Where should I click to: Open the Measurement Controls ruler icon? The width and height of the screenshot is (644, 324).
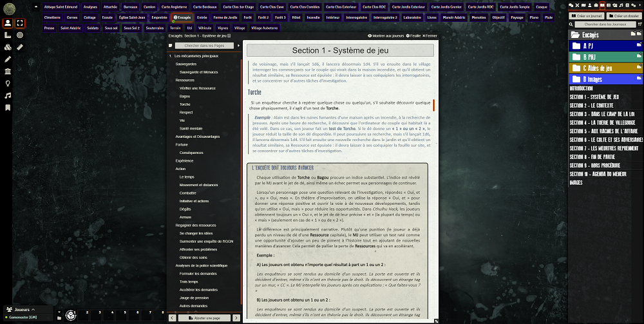click(8, 35)
